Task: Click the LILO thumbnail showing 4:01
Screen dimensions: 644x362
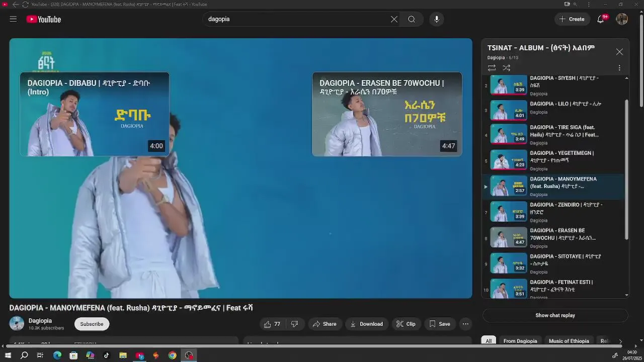Action: click(509, 110)
